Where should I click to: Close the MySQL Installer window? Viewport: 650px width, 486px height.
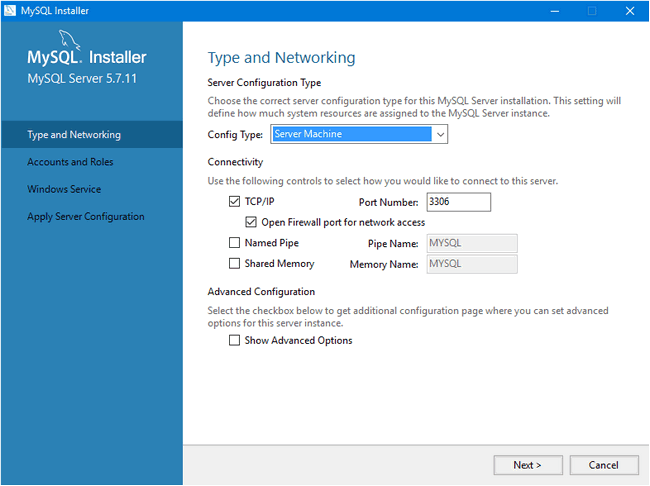pyautogui.click(x=629, y=10)
